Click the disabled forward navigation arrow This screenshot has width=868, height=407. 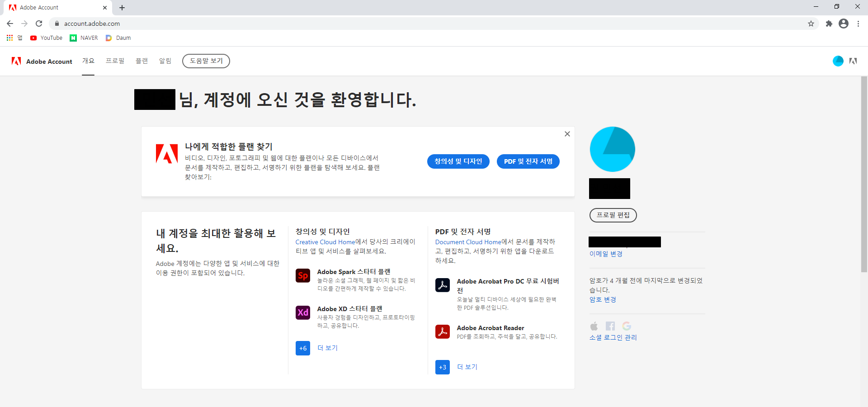(x=24, y=24)
